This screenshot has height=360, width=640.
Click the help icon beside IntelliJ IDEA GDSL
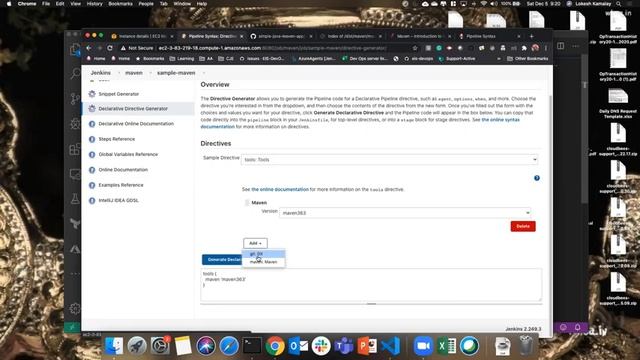click(92, 200)
